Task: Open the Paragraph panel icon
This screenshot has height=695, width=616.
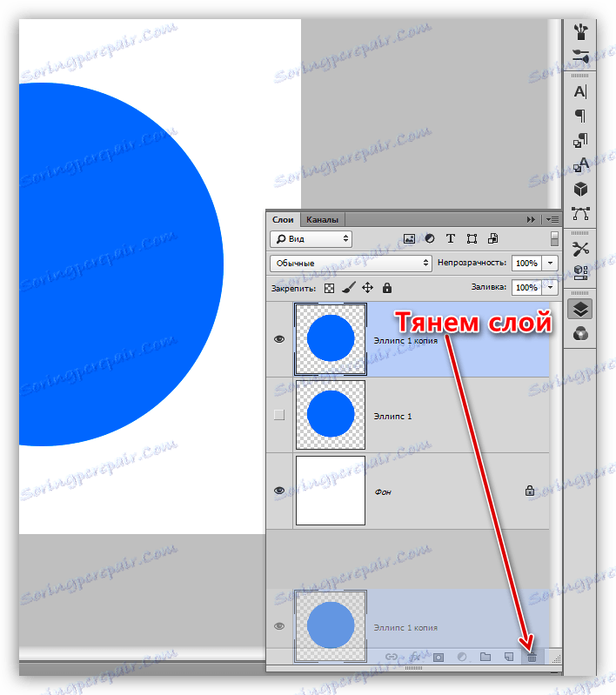Action: 580,117
